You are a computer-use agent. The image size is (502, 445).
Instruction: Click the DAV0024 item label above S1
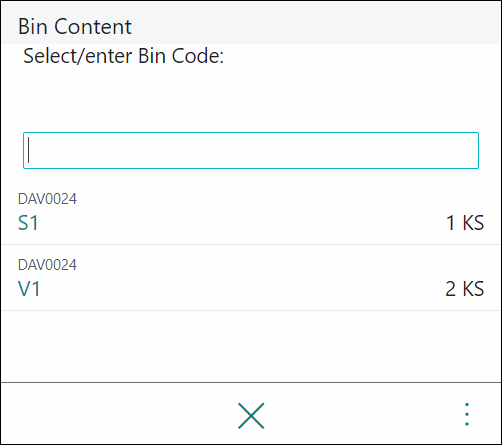pyautogui.click(x=47, y=199)
